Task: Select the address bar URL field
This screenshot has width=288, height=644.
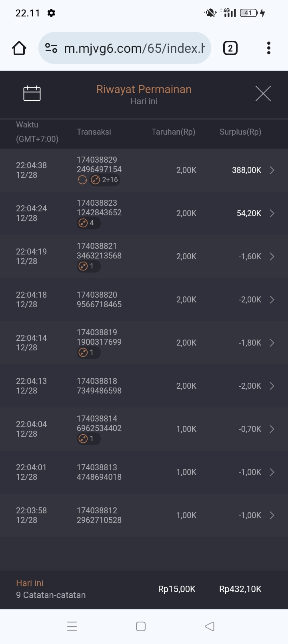Action: 134,48
